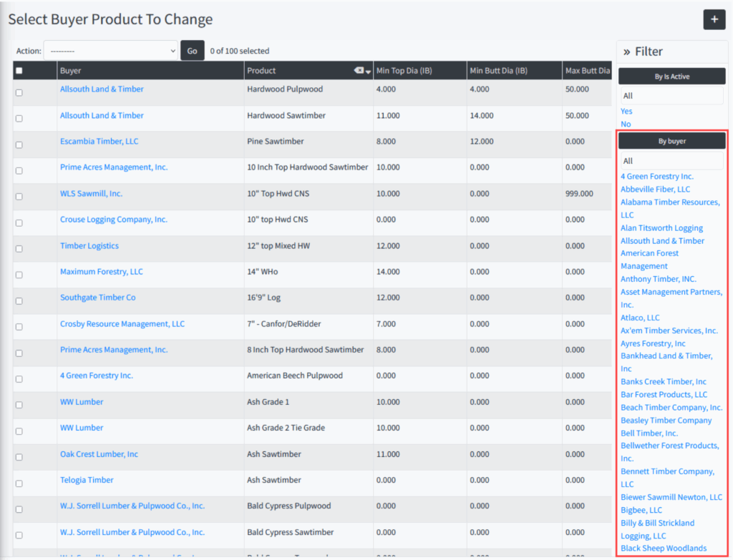The image size is (733, 560).
Task: Open WLS Sawmill, Inc. buyer link
Action: [91, 193]
